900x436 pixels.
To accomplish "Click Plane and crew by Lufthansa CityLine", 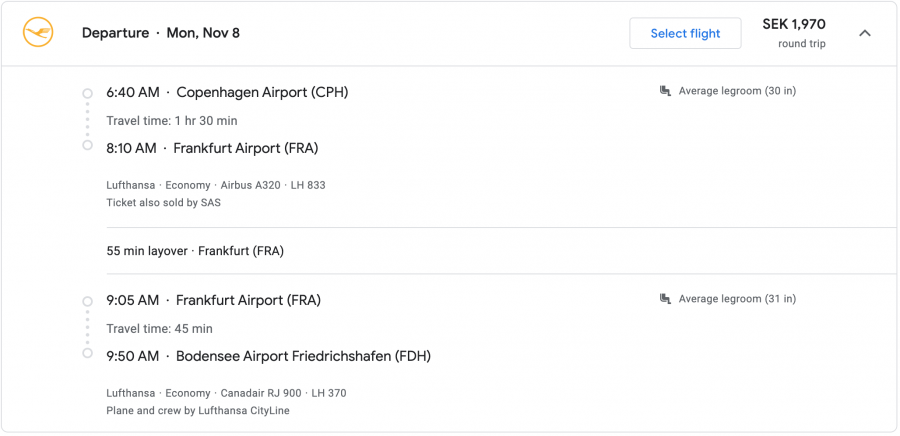I will [x=198, y=411].
